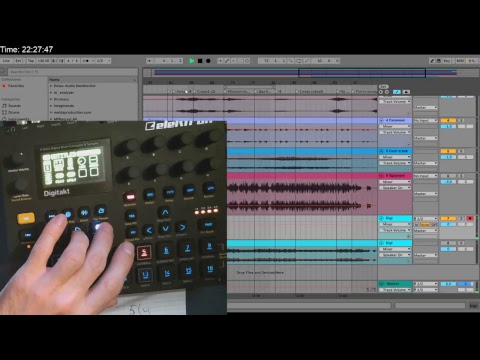Toggle the Link button
Image resolution: width=480 pixels, height=360 pixels.
[x=6, y=61]
